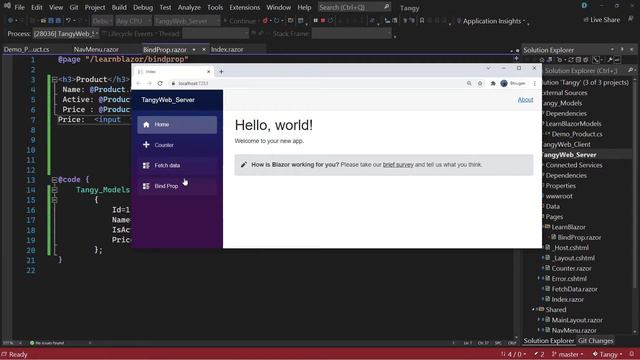Open the Process dropdown showing TangyWeb

(x=65, y=34)
